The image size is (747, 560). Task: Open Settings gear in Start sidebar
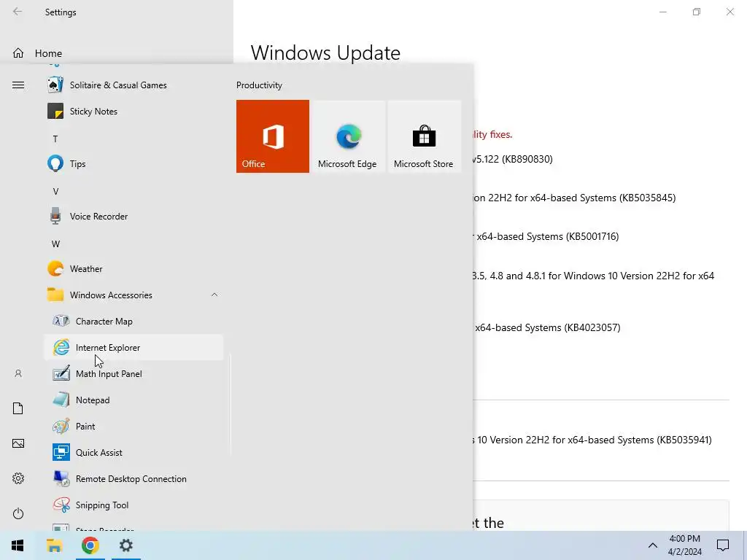18,478
